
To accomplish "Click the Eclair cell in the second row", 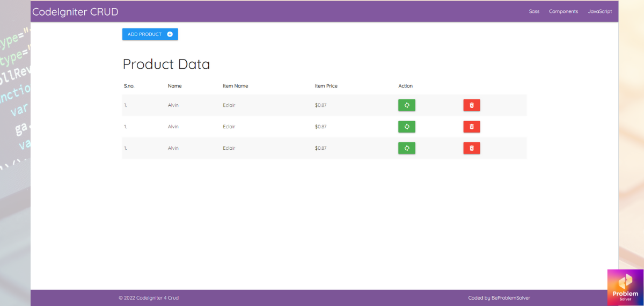I will (x=229, y=127).
